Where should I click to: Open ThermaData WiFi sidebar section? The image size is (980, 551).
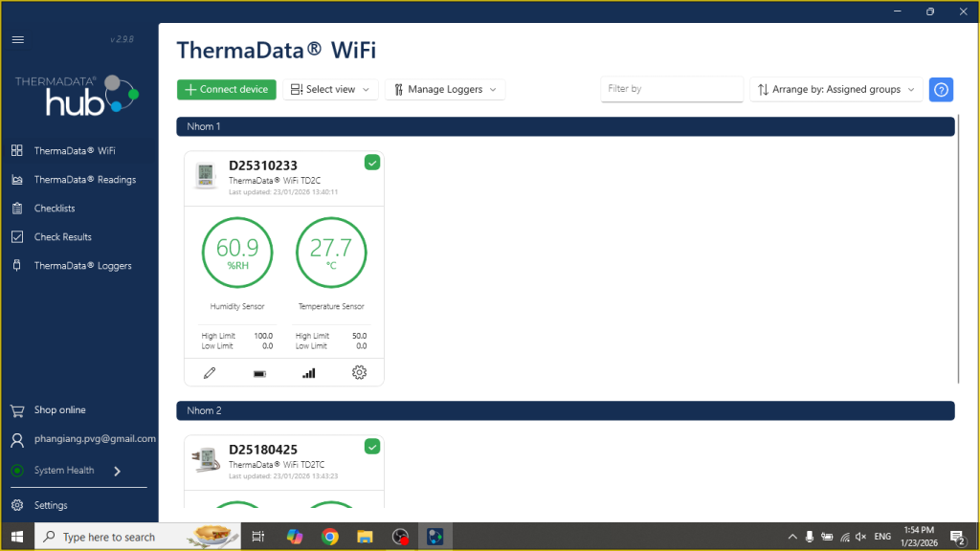[75, 150]
